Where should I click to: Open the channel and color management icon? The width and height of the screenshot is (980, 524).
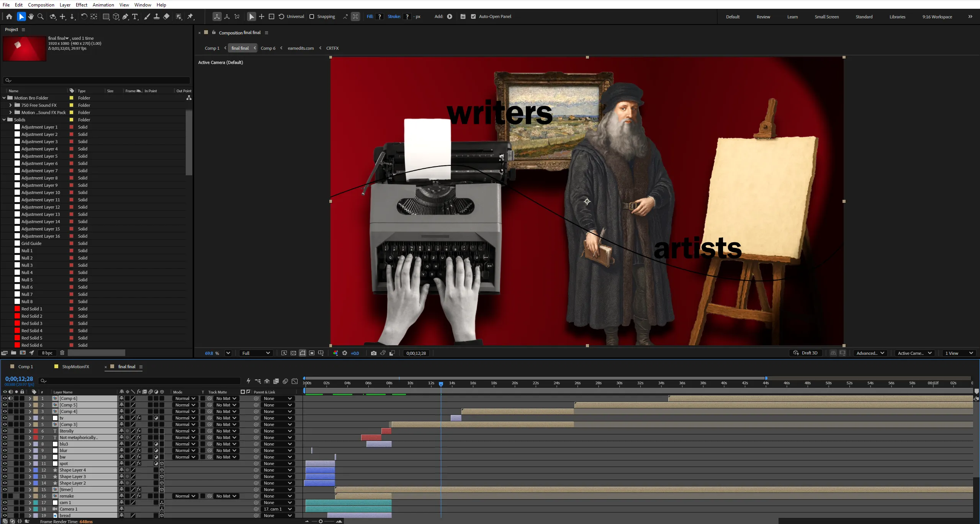click(x=335, y=353)
